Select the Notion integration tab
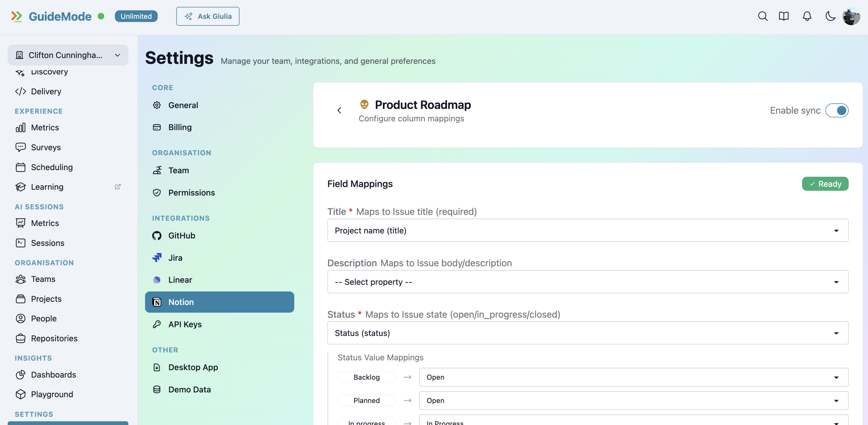The width and height of the screenshot is (868, 425). pyautogui.click(x=219, y=302)
